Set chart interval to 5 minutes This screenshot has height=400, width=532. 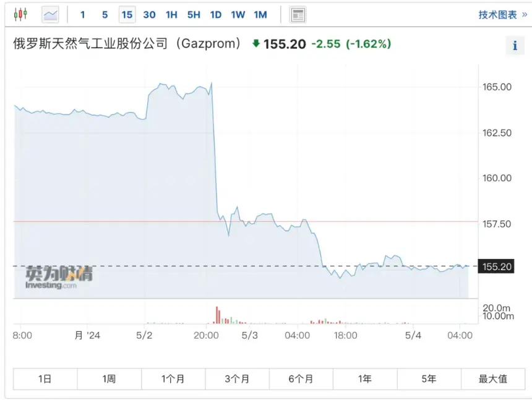point(105,14)
